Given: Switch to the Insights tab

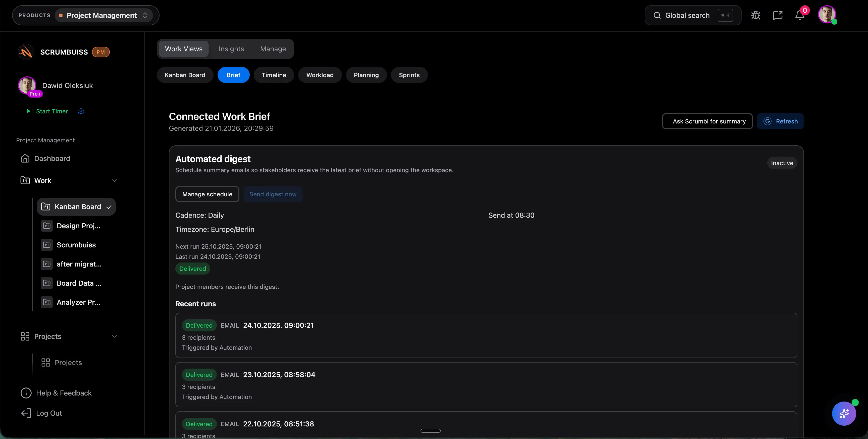Looking at the screenshot, I should [x=231, y=49].
